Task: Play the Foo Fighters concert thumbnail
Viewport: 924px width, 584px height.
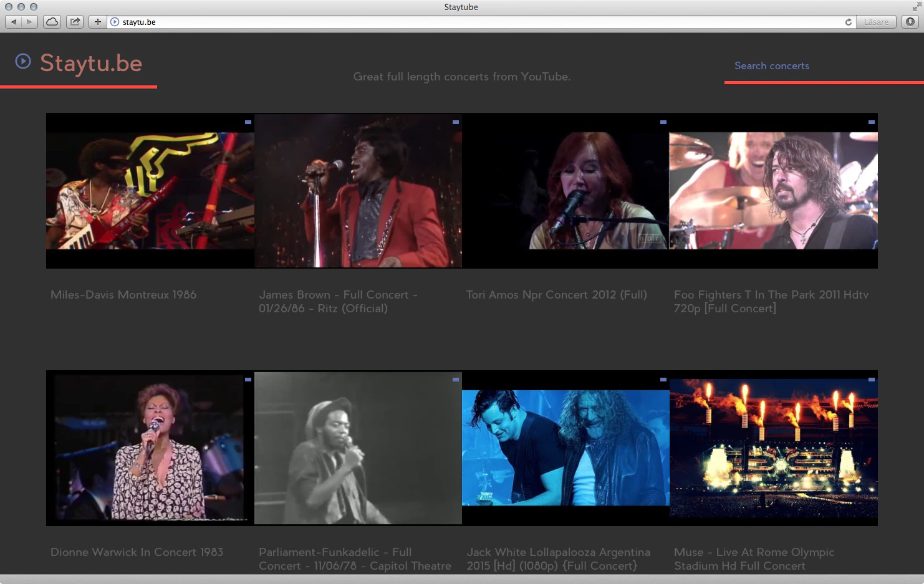Action: tap(774, 191)
